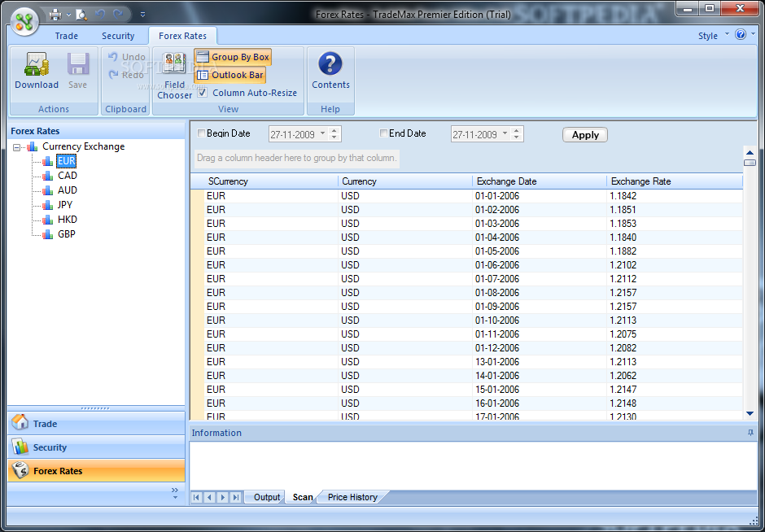Click date cell 01-06-2006
Viewport: 765px width, 532px height.
[540, 265]
